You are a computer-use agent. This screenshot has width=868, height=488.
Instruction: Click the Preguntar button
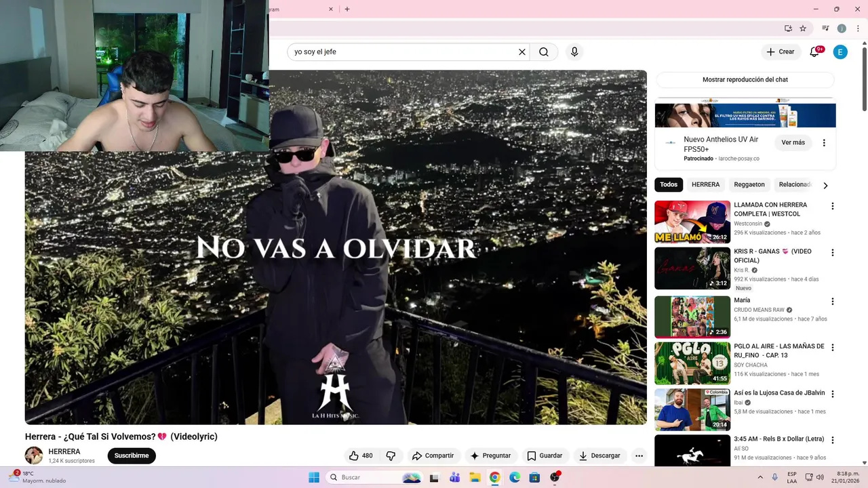pos(491,456)
